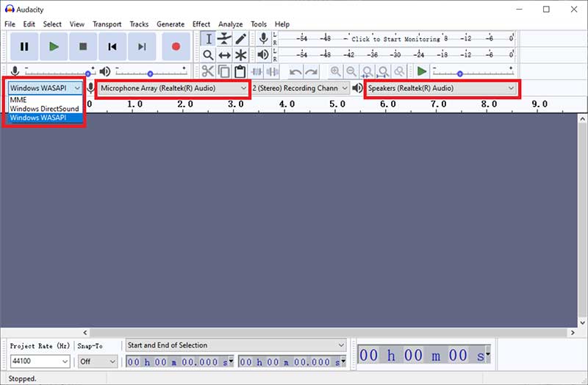The image size is (588, 385).
Task: Open the Windows WASAPI audio host dropdown
Action: tap(45, 88)
